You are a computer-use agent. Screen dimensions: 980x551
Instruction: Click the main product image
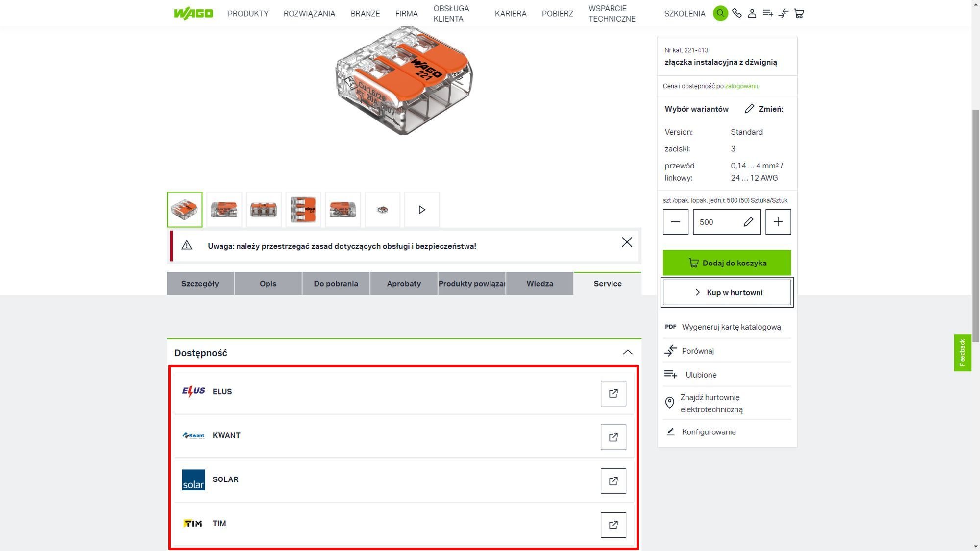pyautogui.click(x=404, y=81)
